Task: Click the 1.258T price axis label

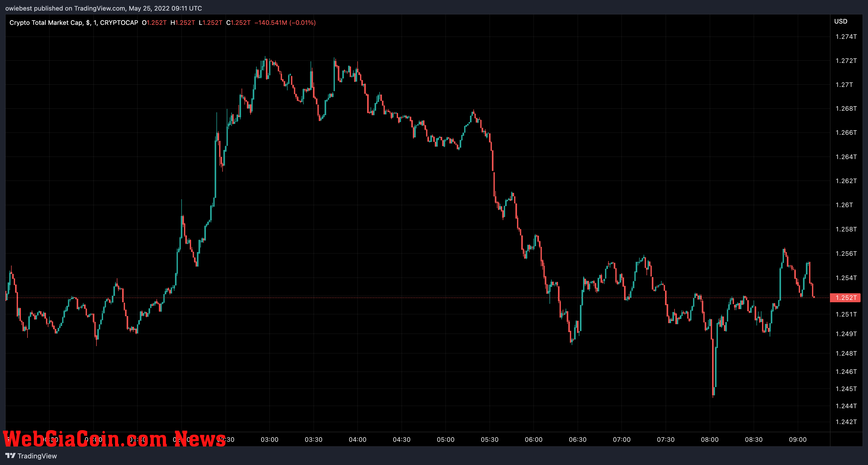Action: tap(846, 229)
